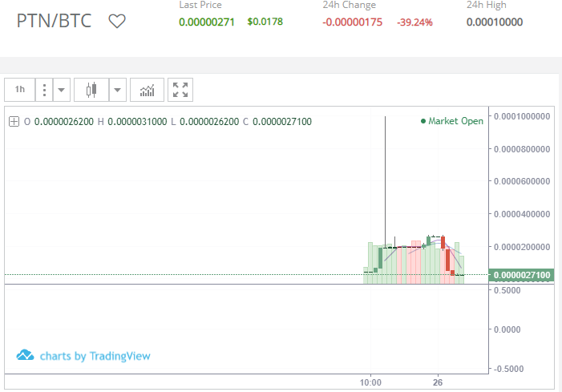Click the green last price 0.00000271
This screenshot has height=392, width=562.
206,22
